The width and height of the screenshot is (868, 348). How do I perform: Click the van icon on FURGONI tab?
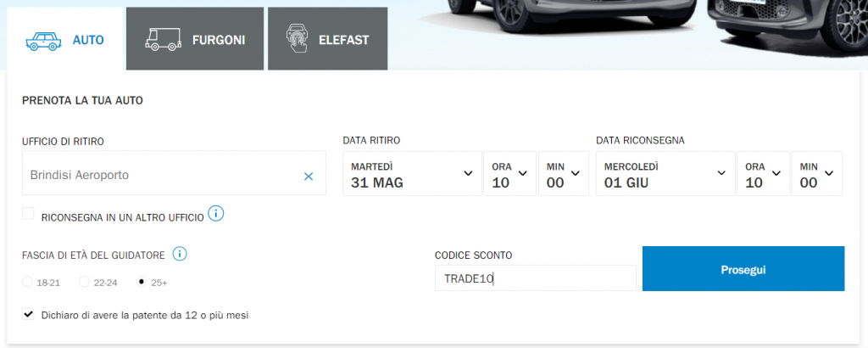[164, 39]
